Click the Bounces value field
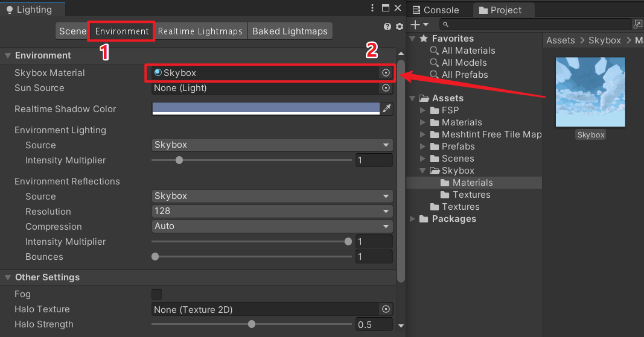The height and width of the screenshot is (337, 644). tap(374, 257)
